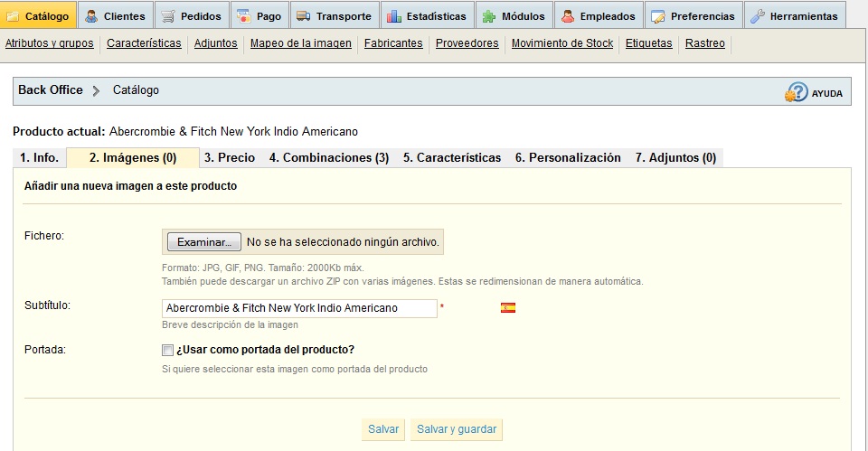Image resolution: width=868 pixels, height=451 pixels.
Task: Click the Spanish flag language icon
Action: (x=508, y=307)
